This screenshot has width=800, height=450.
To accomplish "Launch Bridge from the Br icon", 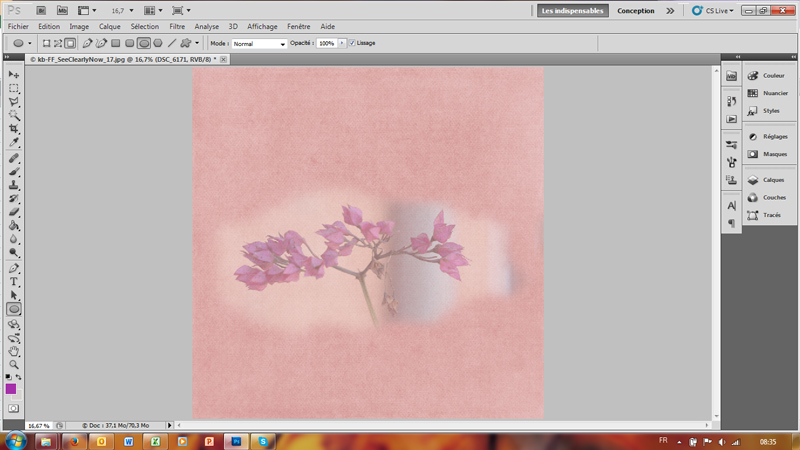I will [x=39, y=10].
